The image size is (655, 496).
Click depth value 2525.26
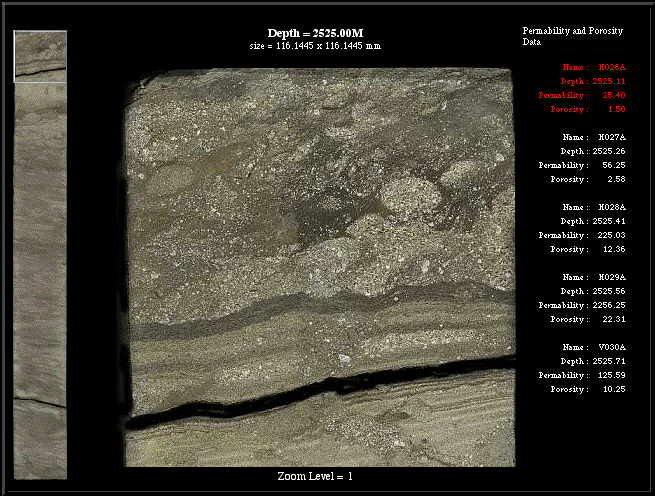point(609,151)
